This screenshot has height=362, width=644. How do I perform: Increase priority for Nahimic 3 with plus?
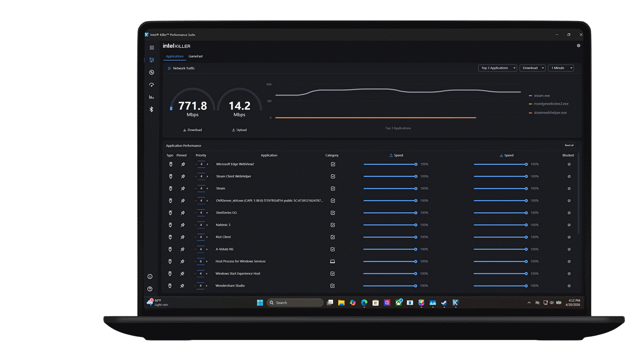click(207, 225)
